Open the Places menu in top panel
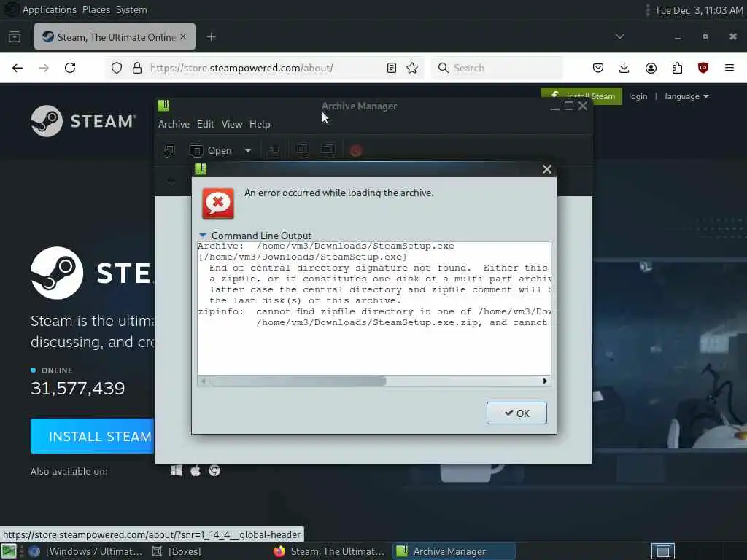This screenshot has width=747, height=560. point(96,9)
